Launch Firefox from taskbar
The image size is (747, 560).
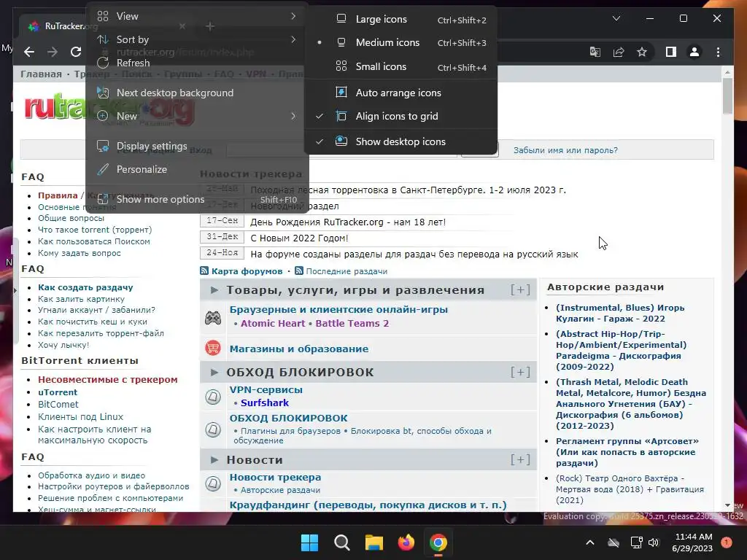406,542
